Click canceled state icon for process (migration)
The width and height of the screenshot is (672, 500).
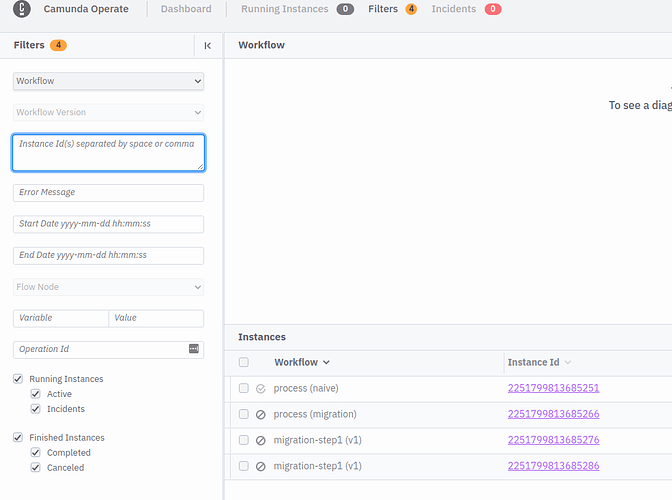click(x=261, y=414)
